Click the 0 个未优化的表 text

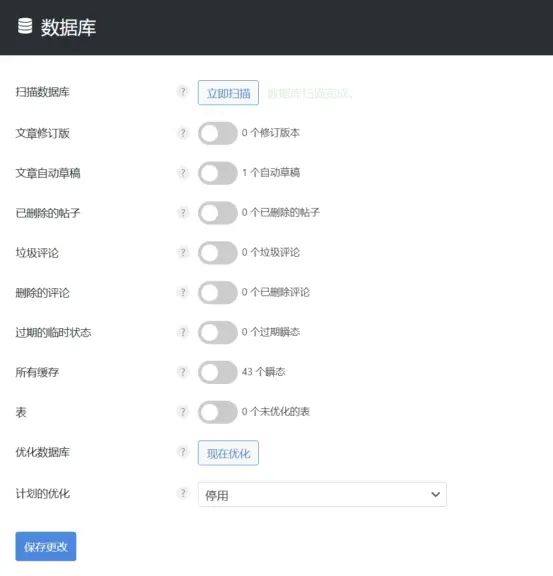click(x=276, y=411)
